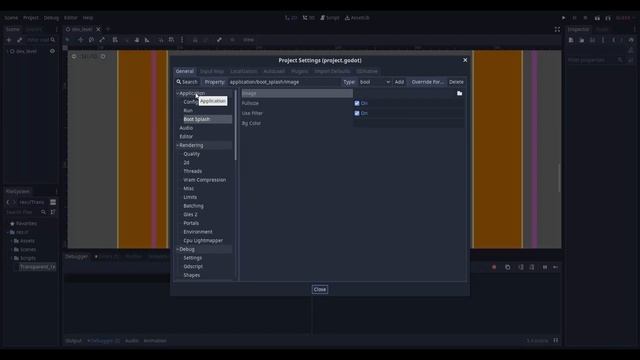Screen dimensions: 640x360
Task: Open the Debug menu in menu bar
Action: point(51,18)
